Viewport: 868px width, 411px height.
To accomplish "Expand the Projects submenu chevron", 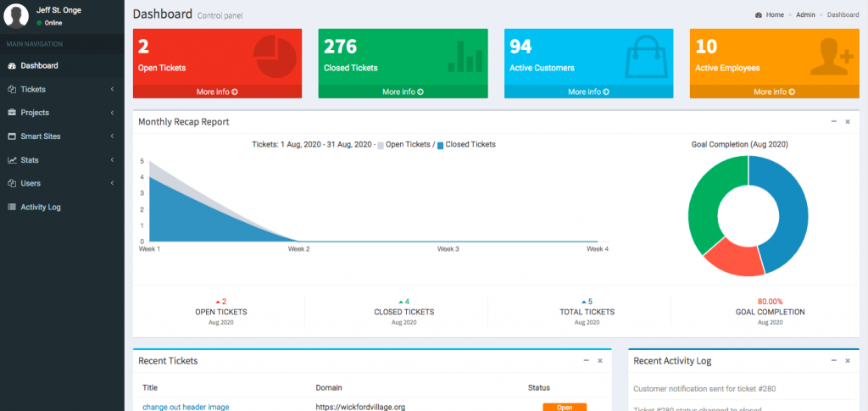I will point(112,113).
